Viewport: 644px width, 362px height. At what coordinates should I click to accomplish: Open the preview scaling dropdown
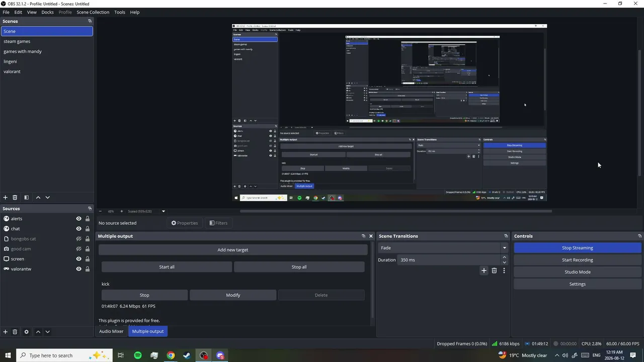(163, 211)
